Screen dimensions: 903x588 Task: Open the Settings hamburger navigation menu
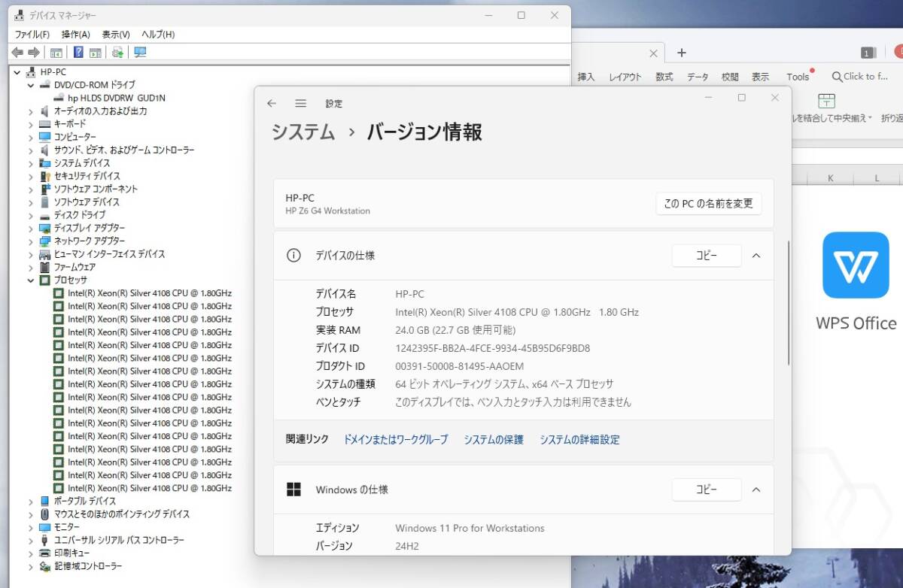tap(301, 104)
